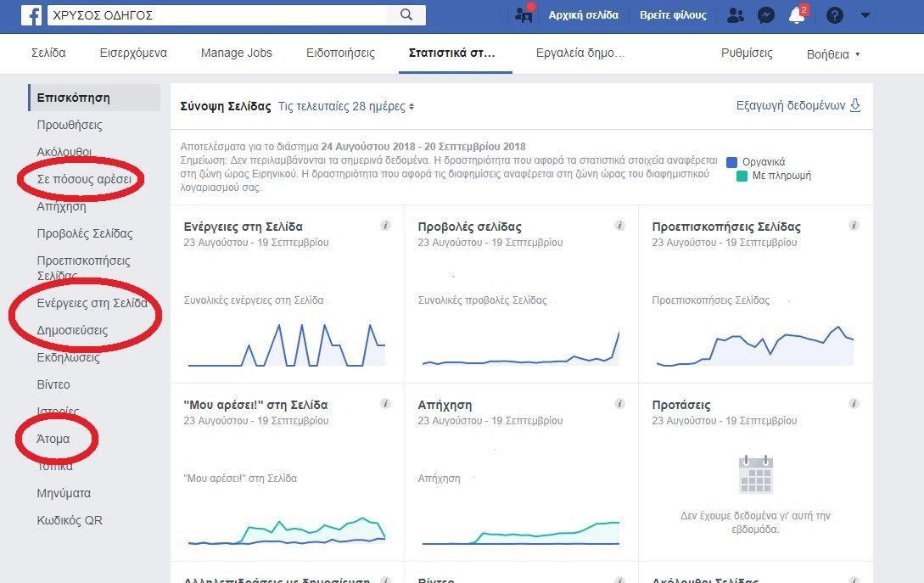This screenshot has height=583, width=924.
Task: Click the search magnifier button
Action: click(x=406, y=14)
